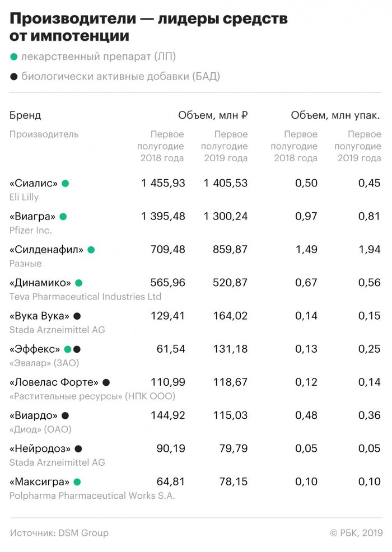The image size is (392, 552).
Task: Click the black dot next to «Виардо»
Action: 66,415
